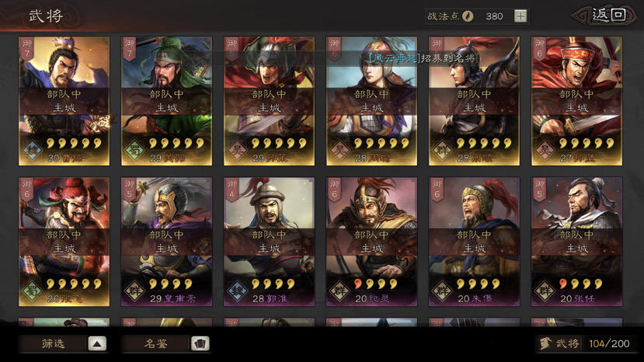Click the 武将 helmet icon at bottom right
644x362 pixels.
tap(545, 343)
